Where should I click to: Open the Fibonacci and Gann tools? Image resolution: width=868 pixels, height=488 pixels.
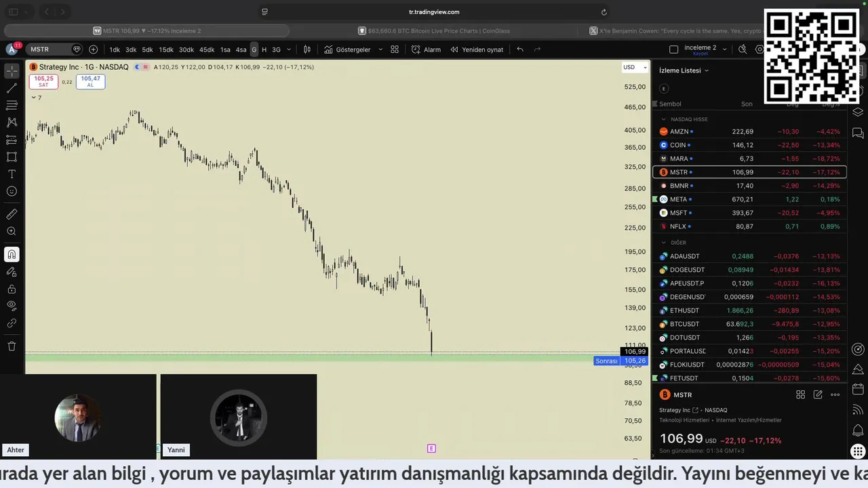click(12, 105)
